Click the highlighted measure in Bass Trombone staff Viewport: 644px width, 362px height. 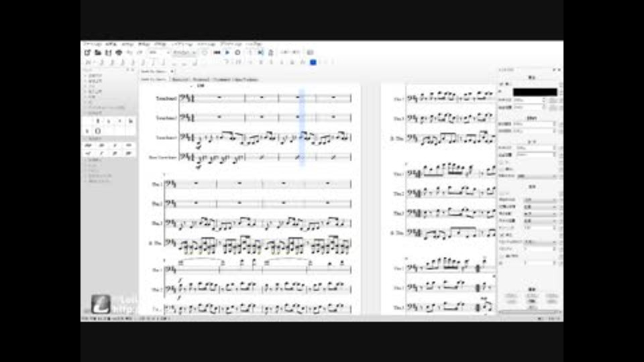(x=297, y=157)
